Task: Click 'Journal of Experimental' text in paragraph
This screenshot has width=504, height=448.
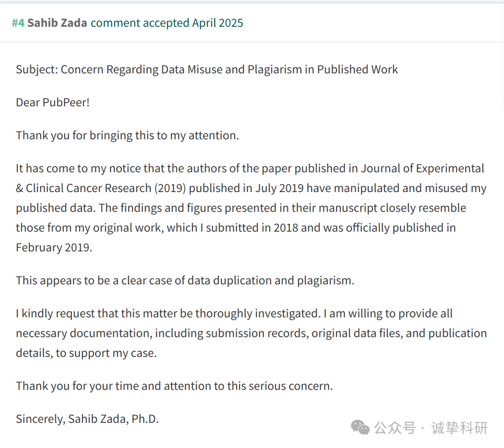Action: pos(422,169)
